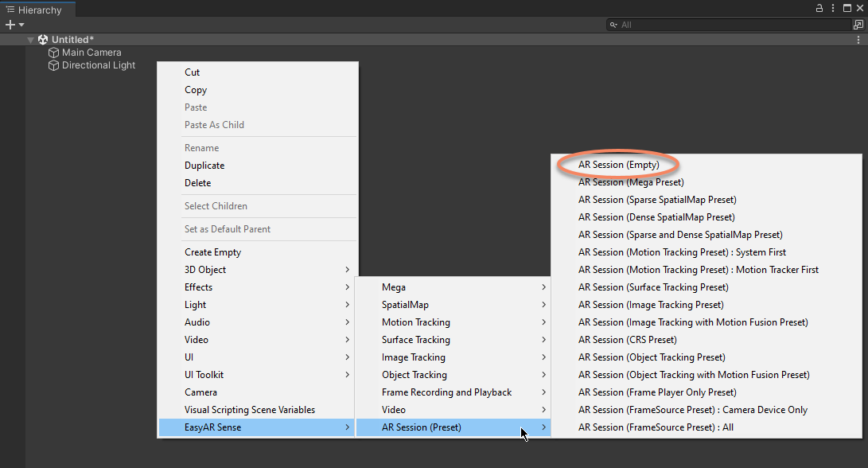Switch to the Hierarchy tab
The width and height of the screenshot is (868, 468).
37,9
